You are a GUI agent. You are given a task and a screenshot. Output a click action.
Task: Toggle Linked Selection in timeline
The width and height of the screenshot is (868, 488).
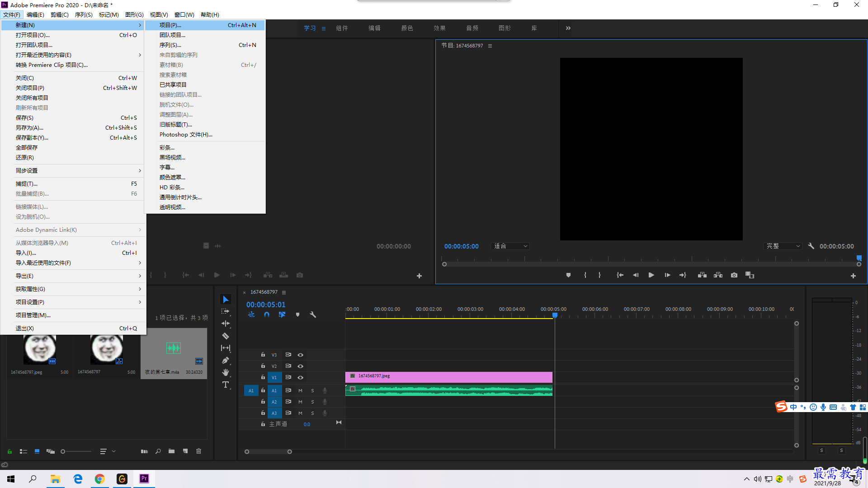point(282,314)
